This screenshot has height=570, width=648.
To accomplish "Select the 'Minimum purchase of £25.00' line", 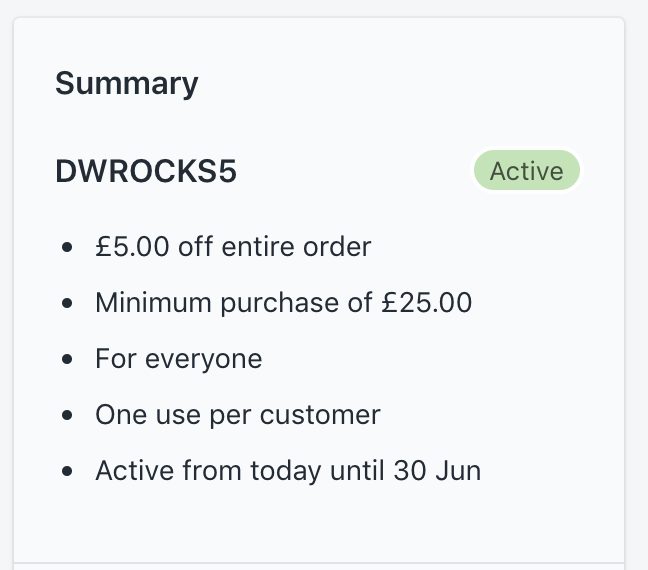I will coord(283,302).
